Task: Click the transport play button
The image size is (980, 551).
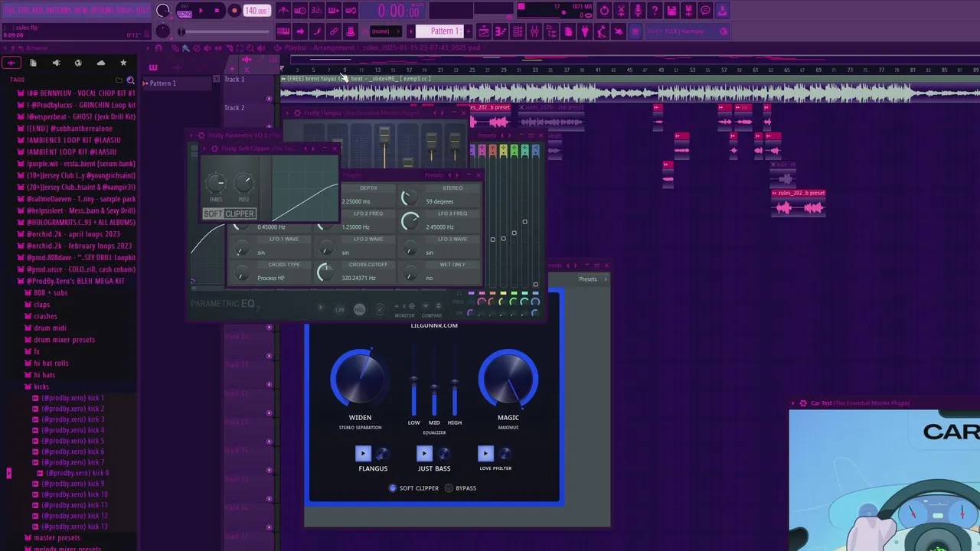Action: [201, 11]
